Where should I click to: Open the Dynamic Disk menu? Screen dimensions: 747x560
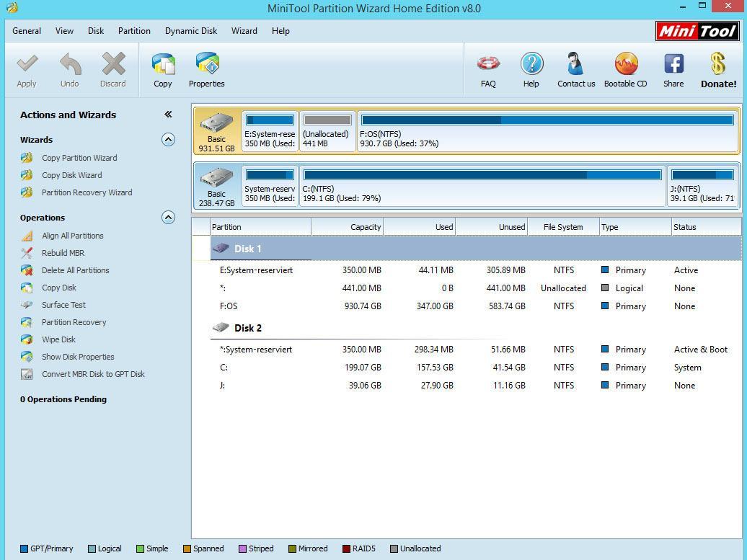pyautogui.click(x=191, y=31)
